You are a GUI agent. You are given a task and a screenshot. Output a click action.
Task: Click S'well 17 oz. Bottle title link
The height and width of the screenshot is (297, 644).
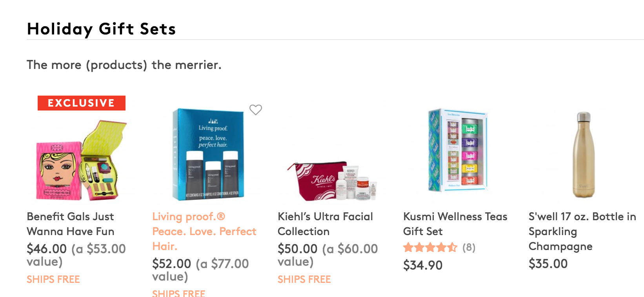(582, 231)
